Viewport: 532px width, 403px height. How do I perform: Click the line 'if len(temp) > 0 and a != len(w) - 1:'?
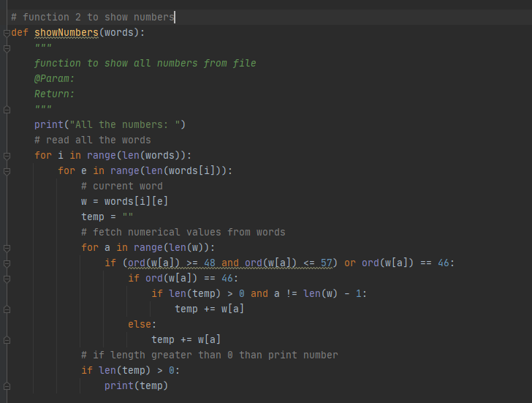tap(259, 294)
